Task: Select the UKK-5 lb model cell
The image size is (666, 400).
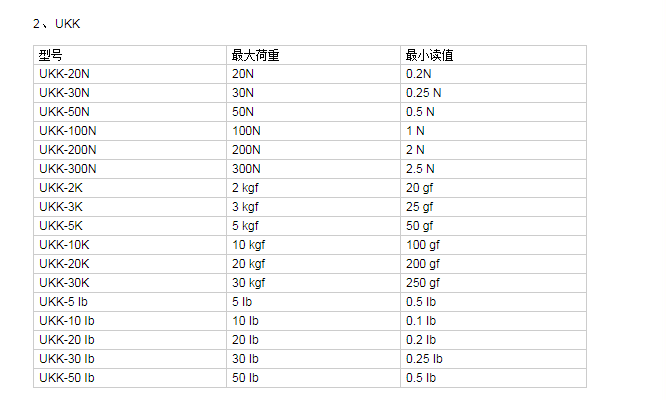Action: pyautogui.click(x=63, y=302)
